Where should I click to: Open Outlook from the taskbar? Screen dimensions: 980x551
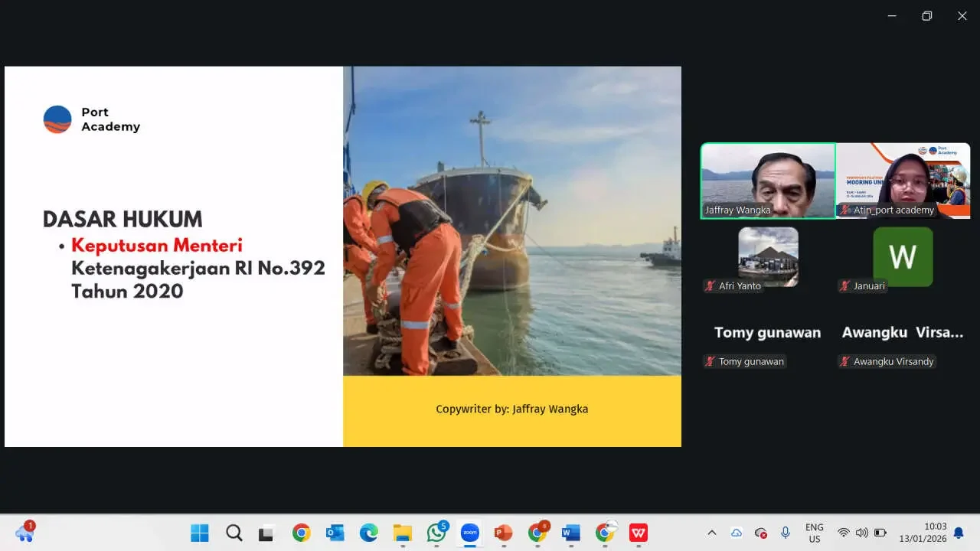click(x=335, y=533)
